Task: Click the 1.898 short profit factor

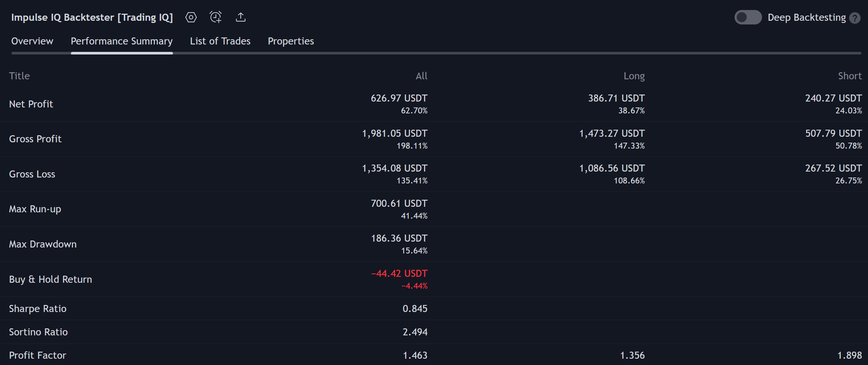Action: click(849, 355)
